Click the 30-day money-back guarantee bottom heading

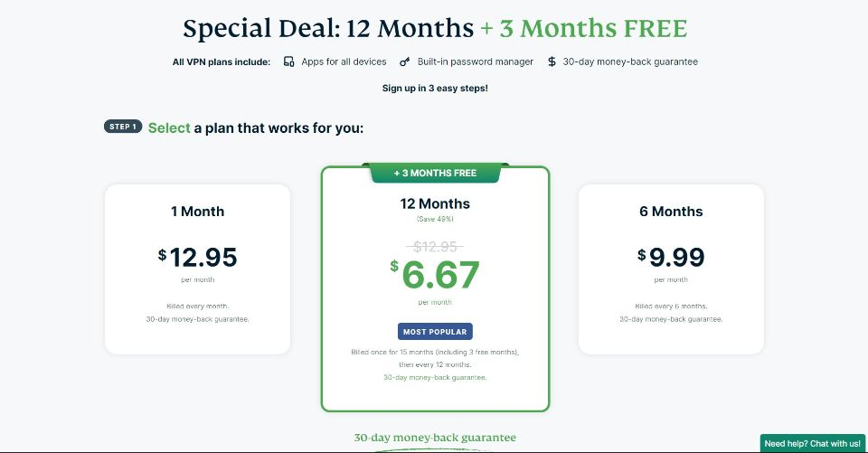point(435,438)
